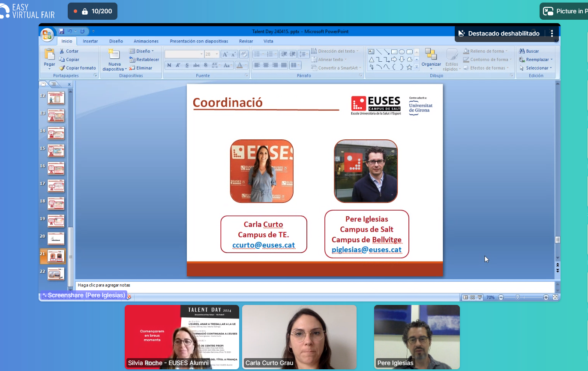The image size is (588, 371).
Task: Switch to the Insertar ribbon tab
Action: pyautogui.click(x=90, y=41)
